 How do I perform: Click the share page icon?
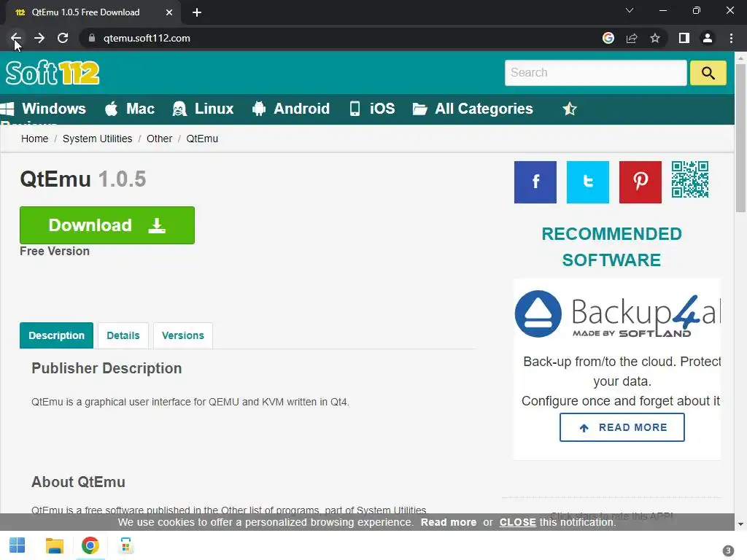click(x=632, y=38)
